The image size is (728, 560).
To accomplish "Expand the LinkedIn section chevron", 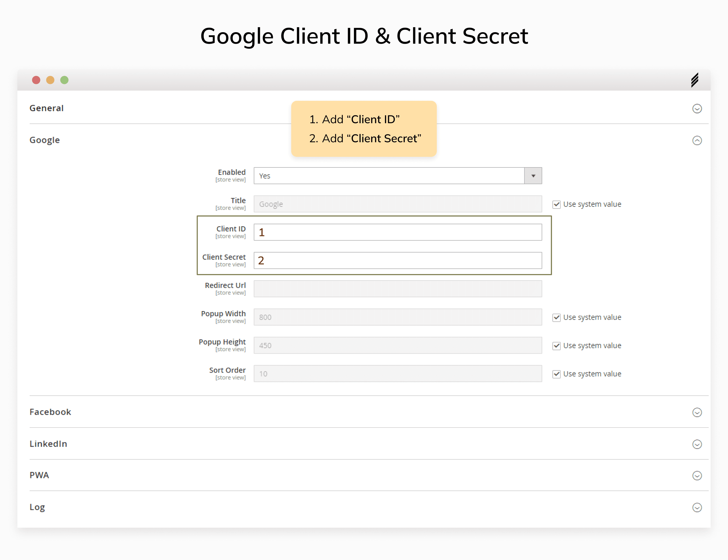I will coord(697,444).
